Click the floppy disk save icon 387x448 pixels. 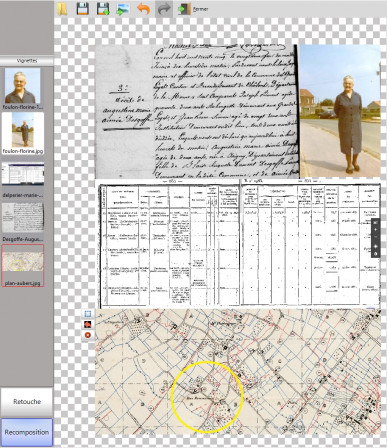82,9
